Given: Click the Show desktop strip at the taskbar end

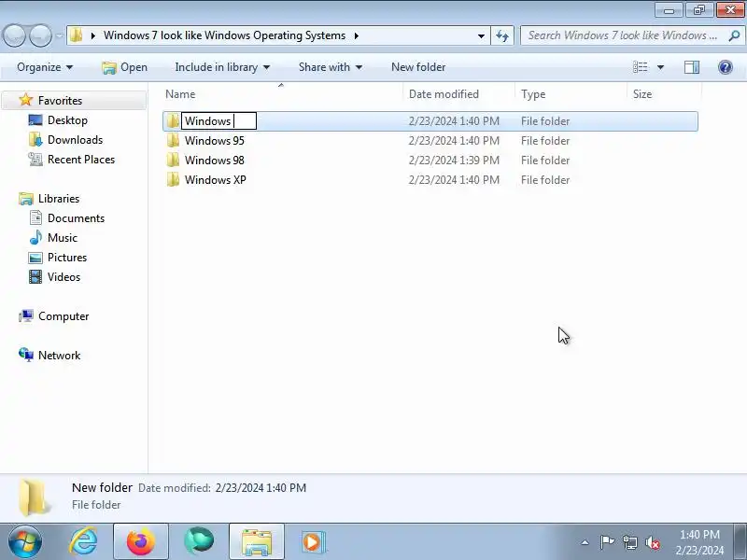Looking at the screenshot, I should (740, 541).
